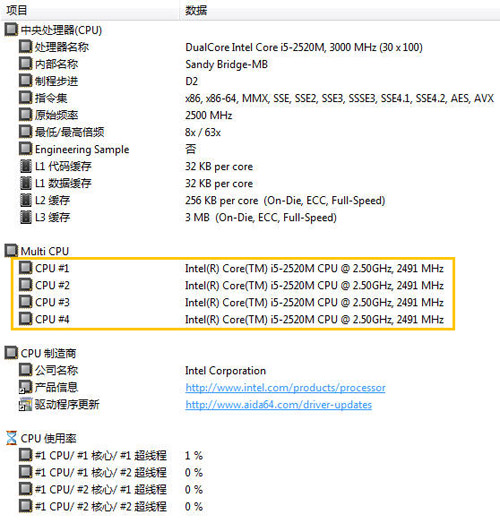Click the chip icon beside 处理器名称
Image resolution: width=500 pixels, height=523 pixels.
pyautogui.click(x=25, y=47)
